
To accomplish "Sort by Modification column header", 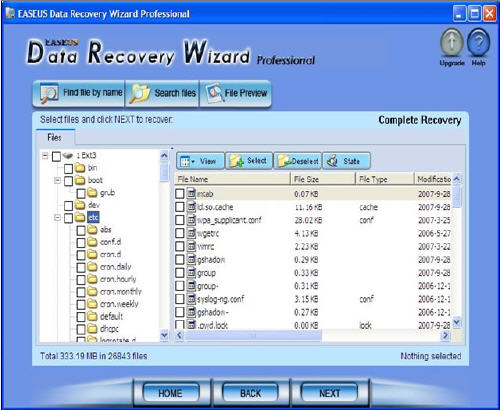I will point(434,179).
